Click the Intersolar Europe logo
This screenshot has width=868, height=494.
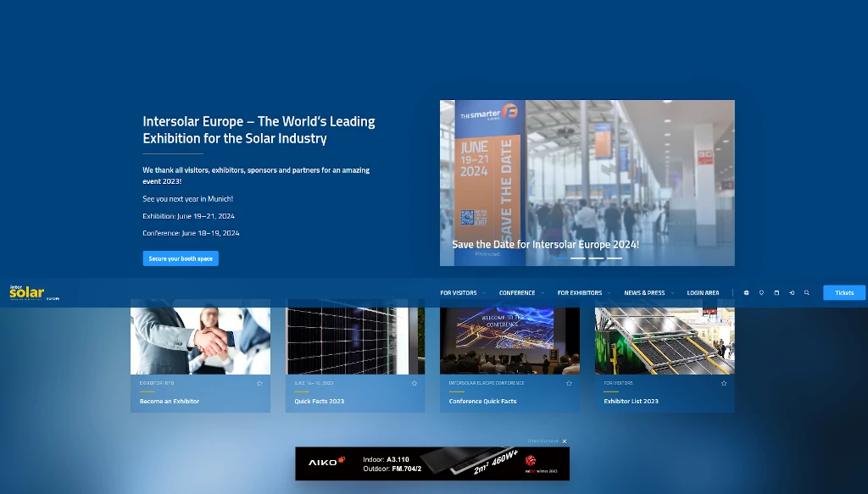[34, 292]
